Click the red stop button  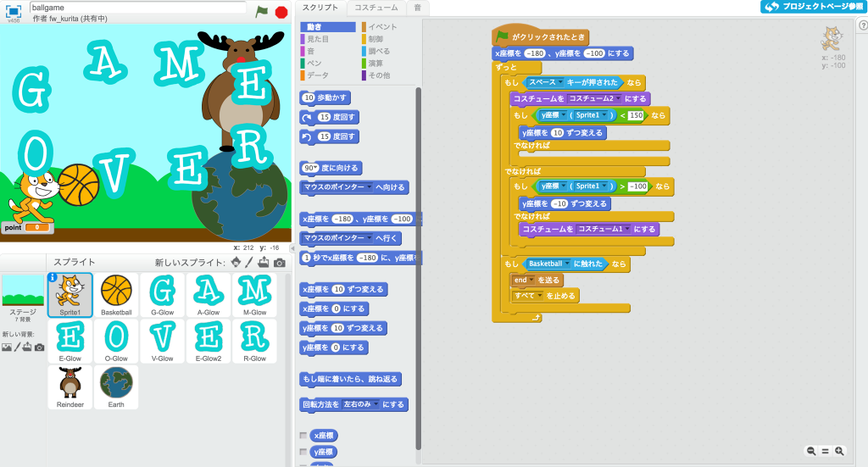pos(281,12)
